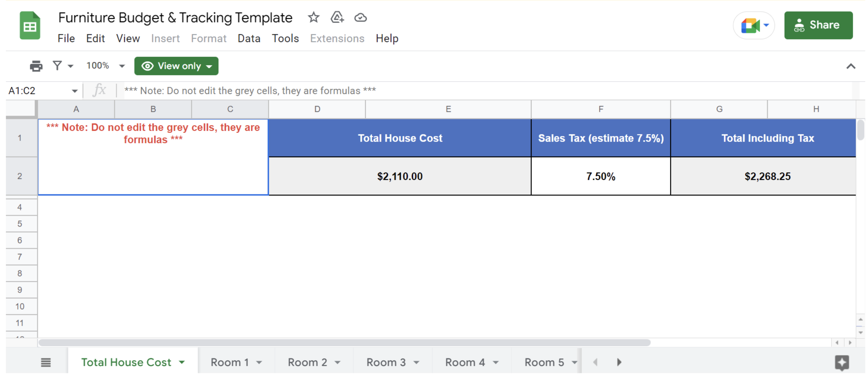The height and width of the screenshot is (374, 868).
Task: Select the $2,268.25 total cell
Action: (x=767, y=176)
